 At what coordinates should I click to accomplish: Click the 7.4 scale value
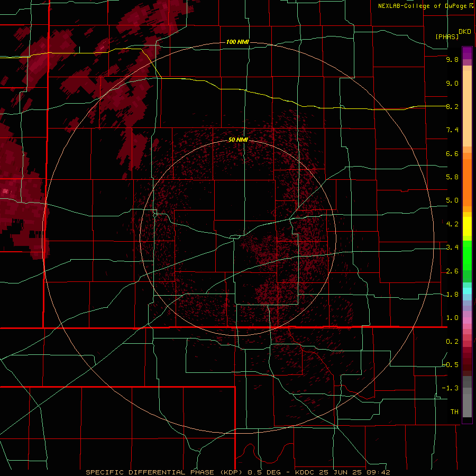(452, 130)
